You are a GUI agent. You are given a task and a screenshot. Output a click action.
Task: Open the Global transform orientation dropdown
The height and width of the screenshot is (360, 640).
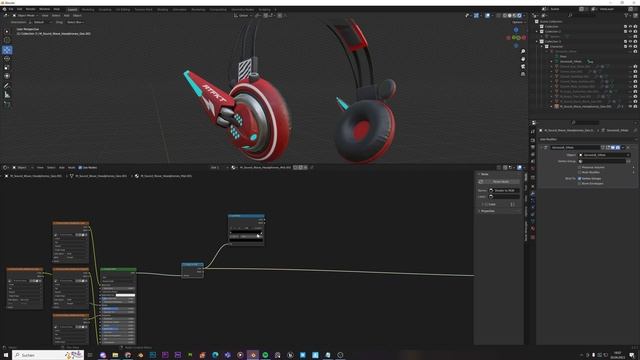[x=244, y=16]
